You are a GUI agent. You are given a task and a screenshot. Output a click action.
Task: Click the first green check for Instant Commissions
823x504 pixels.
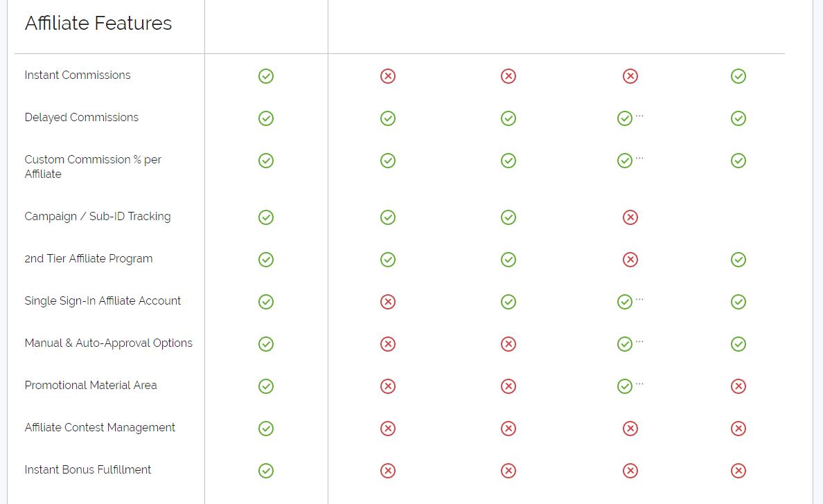click(266, 76)
